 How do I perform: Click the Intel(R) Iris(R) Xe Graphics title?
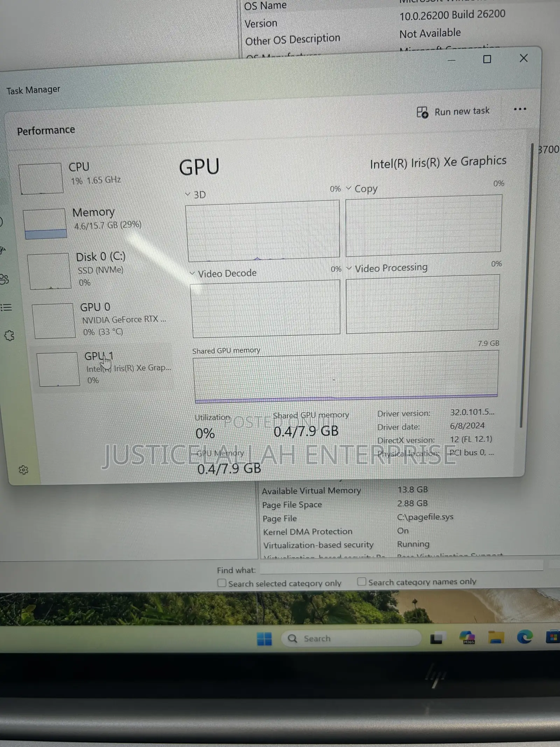point(438,162)
